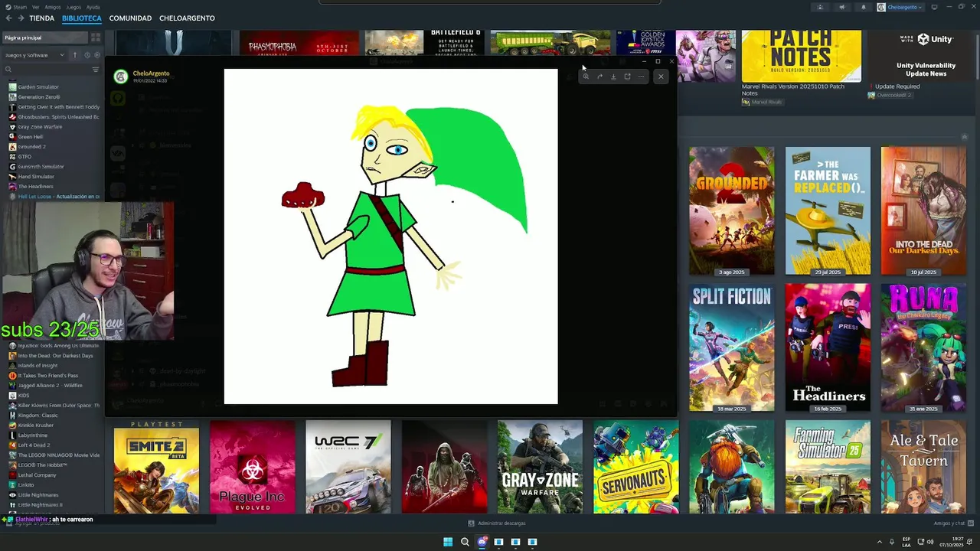Select Islands of Insight in the library list
The image size is (980, 551).
pyautogui.click(x=38, y=366)
